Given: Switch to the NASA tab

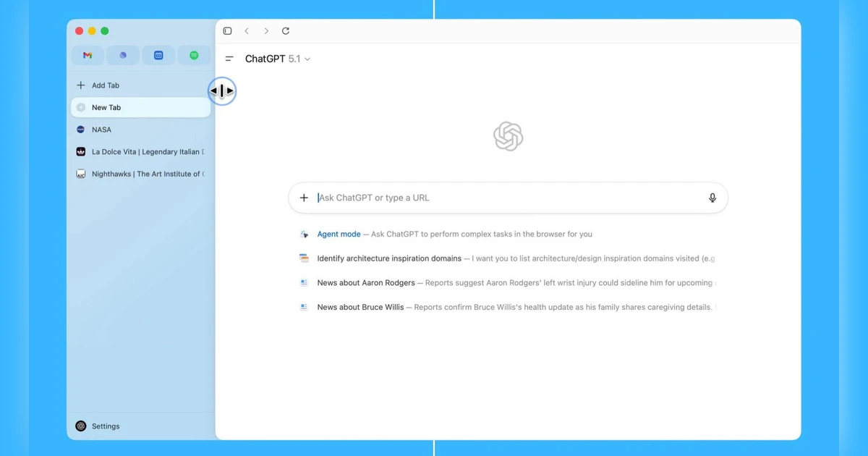Looking at the screenshot, I should point(101,130).
